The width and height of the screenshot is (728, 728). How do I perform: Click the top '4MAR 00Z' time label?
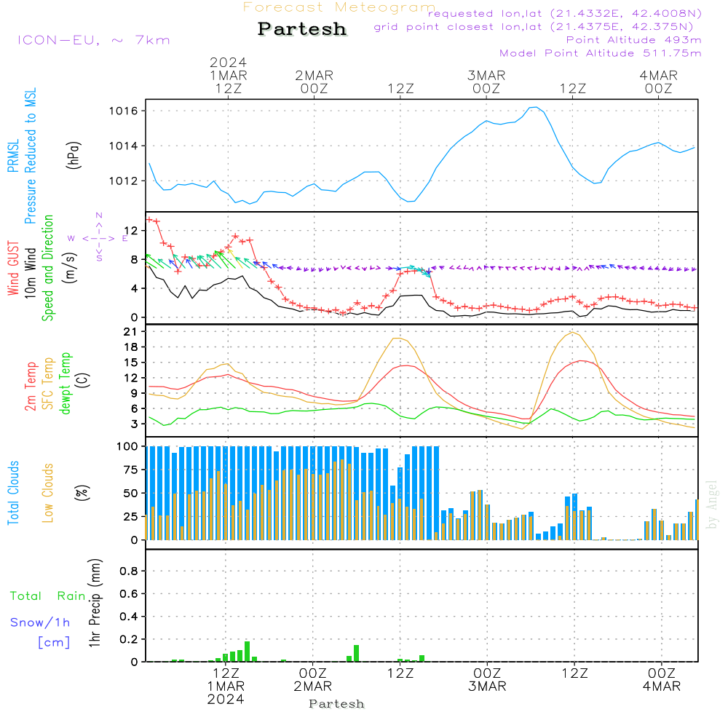pyautogui.click(x=658, y=82)
